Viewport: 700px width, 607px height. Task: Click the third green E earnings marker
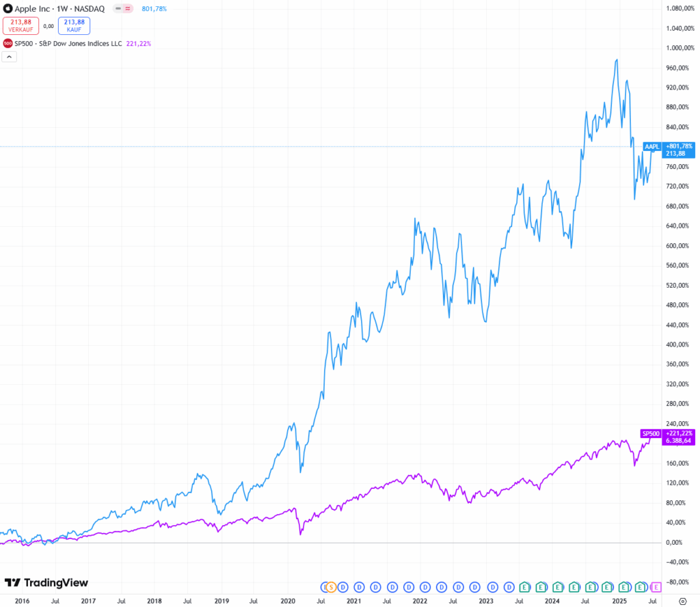pos(558,587)
